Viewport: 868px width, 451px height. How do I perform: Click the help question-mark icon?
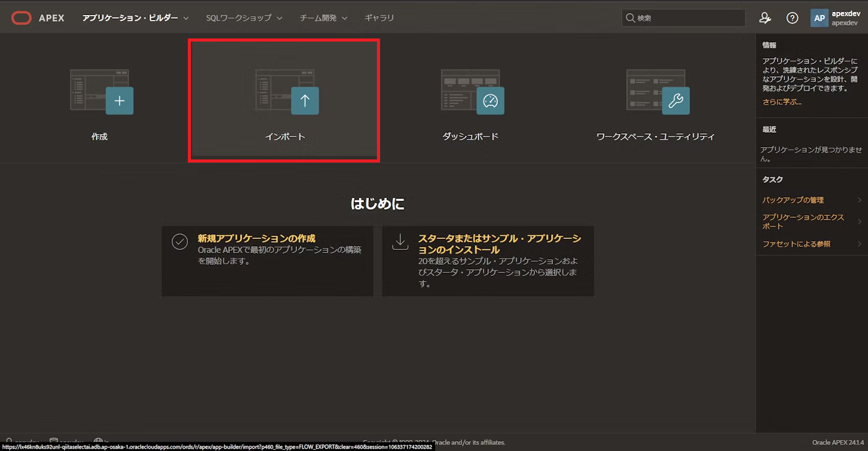tap(792, 18)
